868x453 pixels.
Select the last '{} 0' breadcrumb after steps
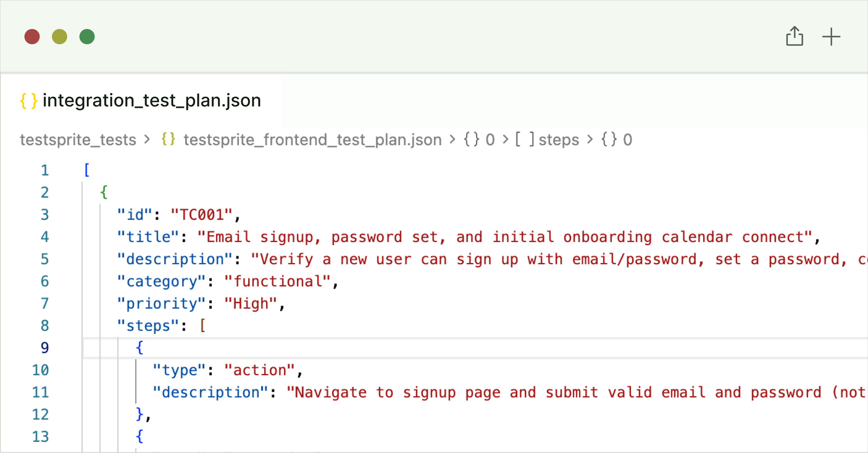pos(617,139)
